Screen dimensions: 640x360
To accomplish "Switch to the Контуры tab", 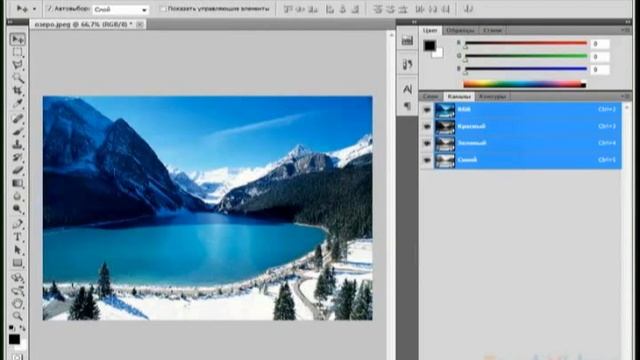I will (492, 96).
